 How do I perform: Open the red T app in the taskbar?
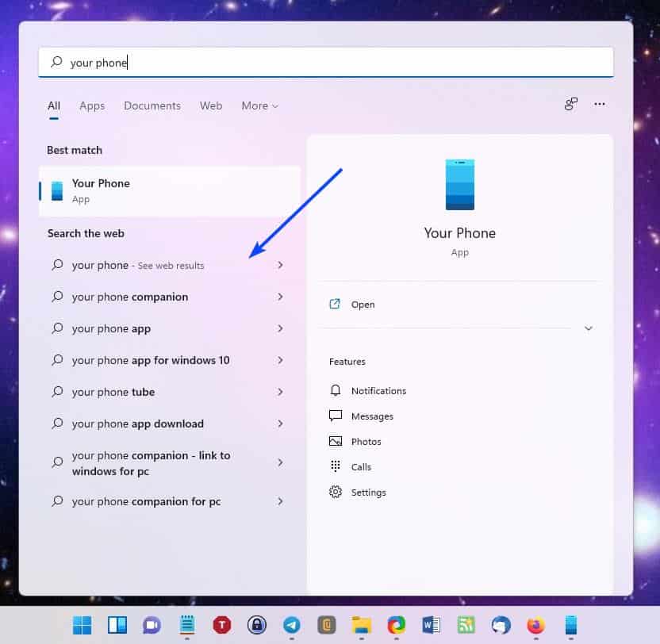pos(222,625)
